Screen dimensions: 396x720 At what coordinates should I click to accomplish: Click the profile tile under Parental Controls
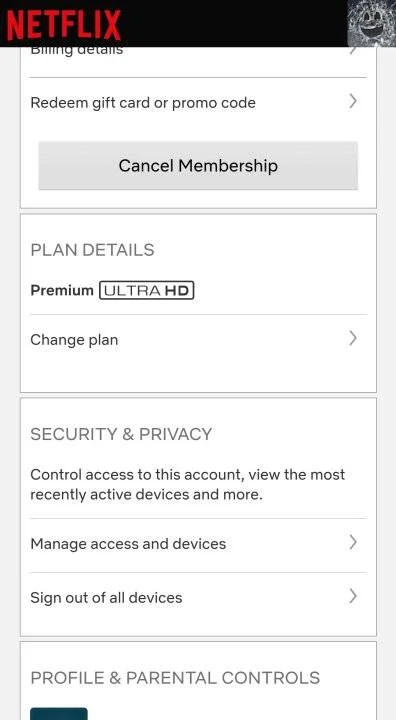59,714
